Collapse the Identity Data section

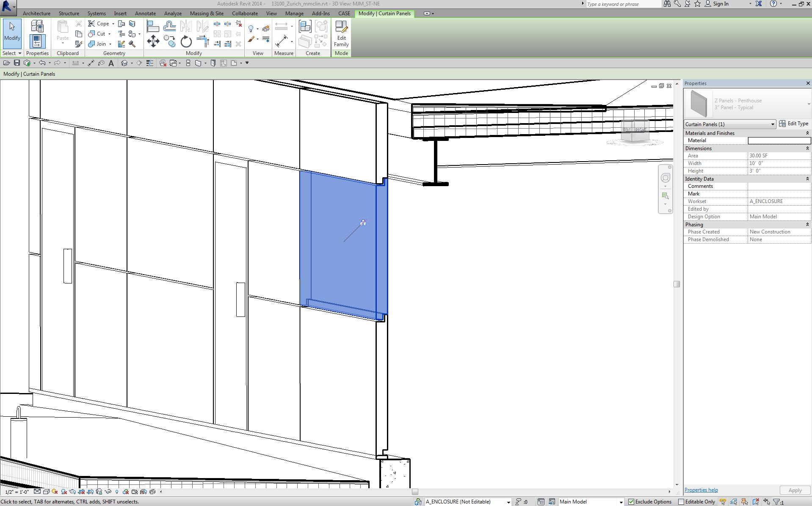pos(807,179)
